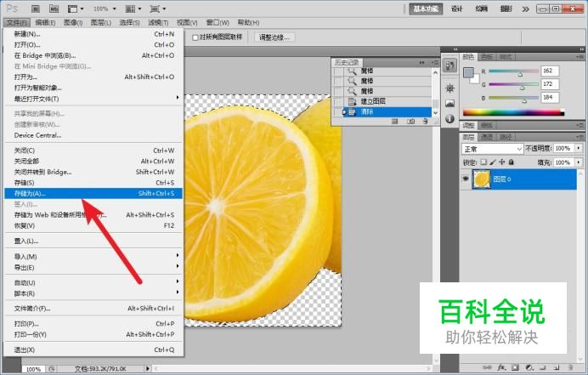Hide 图层 0 using the eye icon

click(x=466, y=179)
